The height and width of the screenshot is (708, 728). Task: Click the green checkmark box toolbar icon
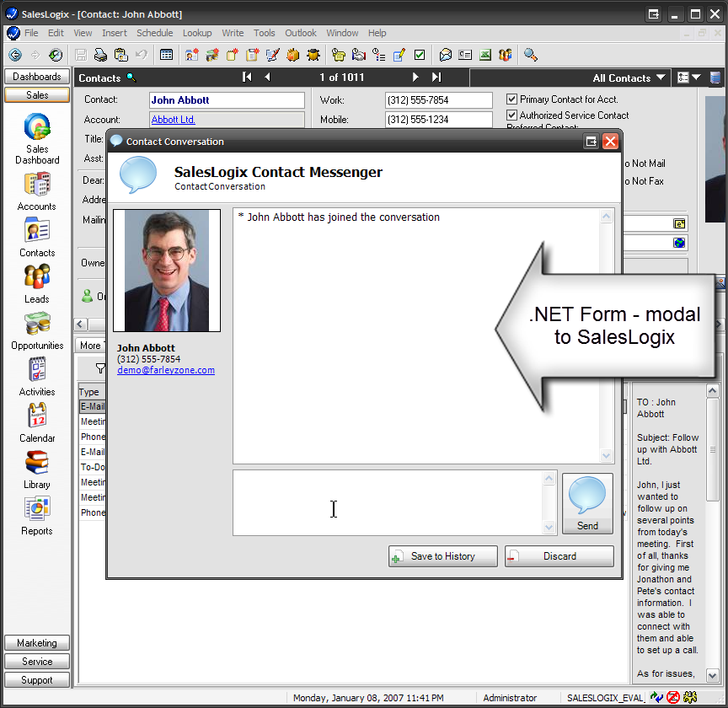(x=420, y=55)
